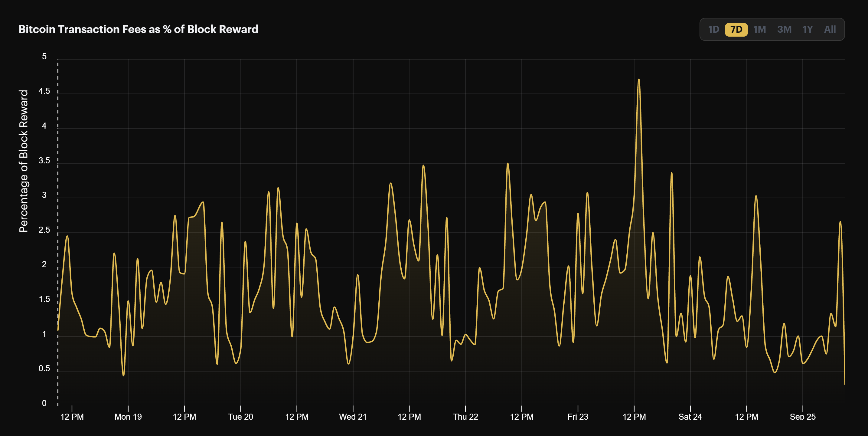Click the '0.5' y-axis value
868x436 pixels.
[44, 369]
